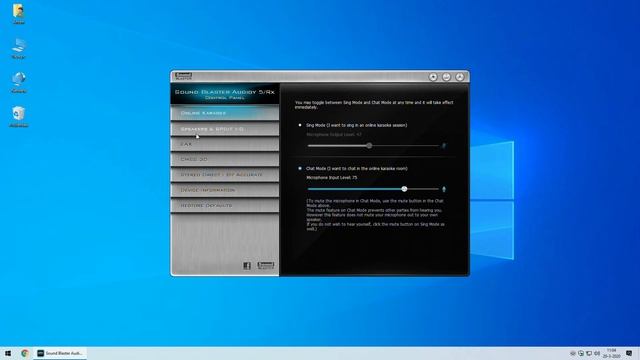Close the Sound Blaster control panel
The image size is (640, 360).
460,77
